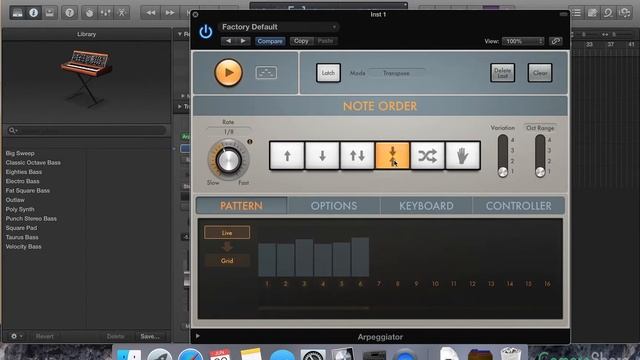The width and height of the screenshot is (640, 360).
Task: Select Electro Bass patch
Action: tap(22, 181)
